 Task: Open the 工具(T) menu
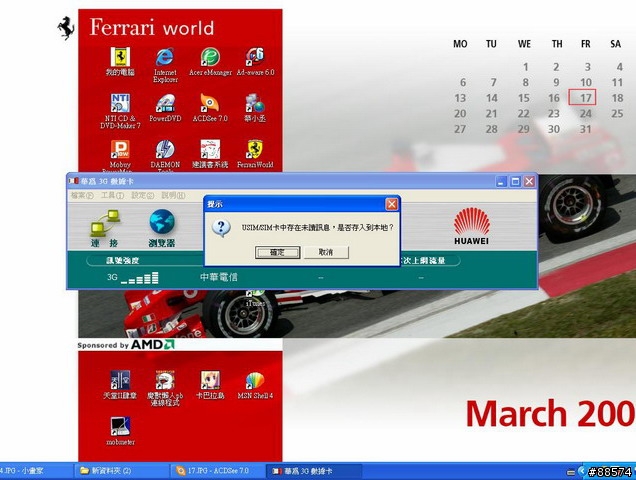coord(112,196)
